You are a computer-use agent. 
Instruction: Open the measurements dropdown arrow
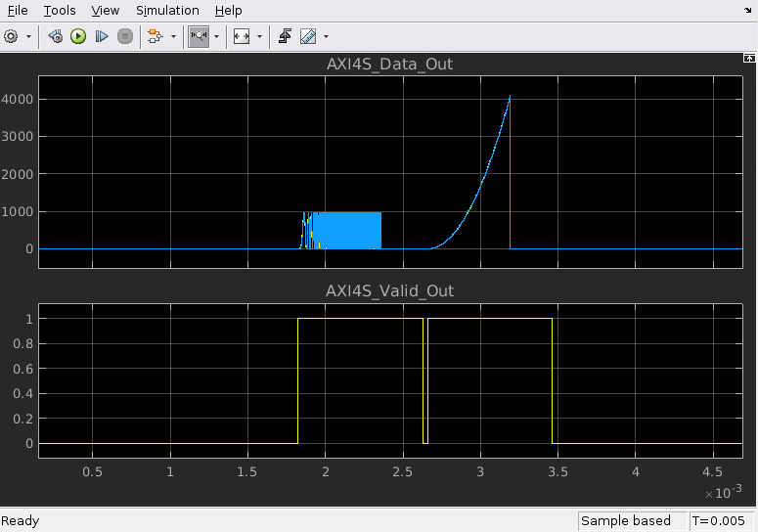pyautogui.click(x=326, y=36)
